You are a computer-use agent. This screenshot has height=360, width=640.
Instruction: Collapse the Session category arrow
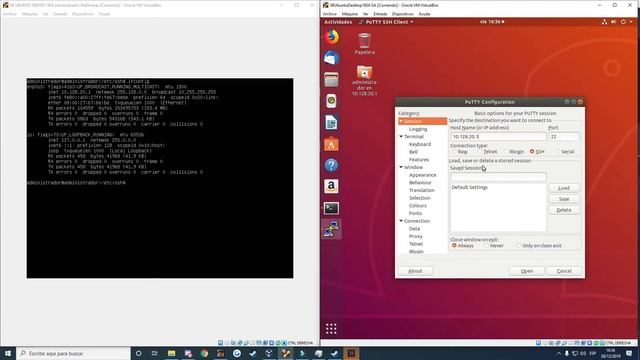(401, 121)
